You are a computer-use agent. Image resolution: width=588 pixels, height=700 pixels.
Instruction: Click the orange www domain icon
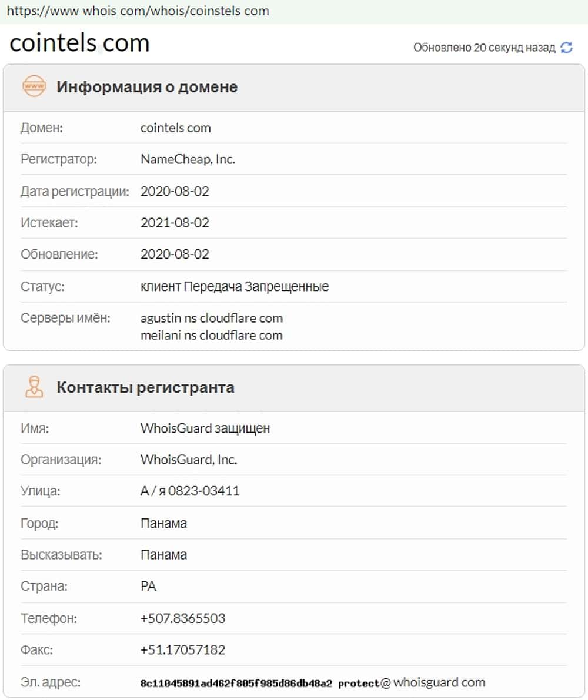(x=34, y=87)
